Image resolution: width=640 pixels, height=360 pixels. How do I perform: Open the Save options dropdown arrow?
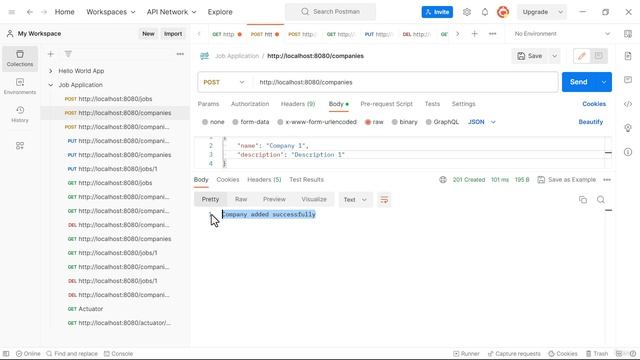pyautogui.click(x=554, y=56)
